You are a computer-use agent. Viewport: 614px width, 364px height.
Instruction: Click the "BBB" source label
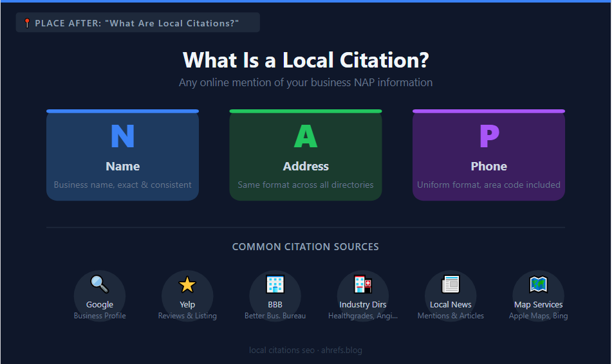tap(275, 304)
